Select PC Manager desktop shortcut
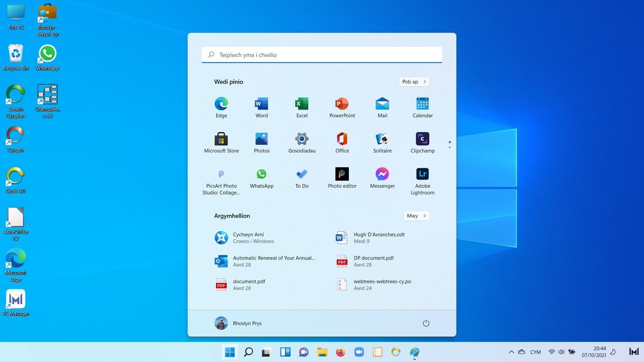The image size is (644, 362). point(16,303)
